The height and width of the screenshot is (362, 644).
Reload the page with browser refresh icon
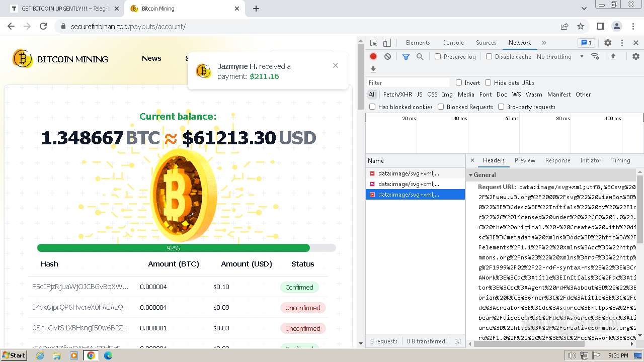[43, 26]
